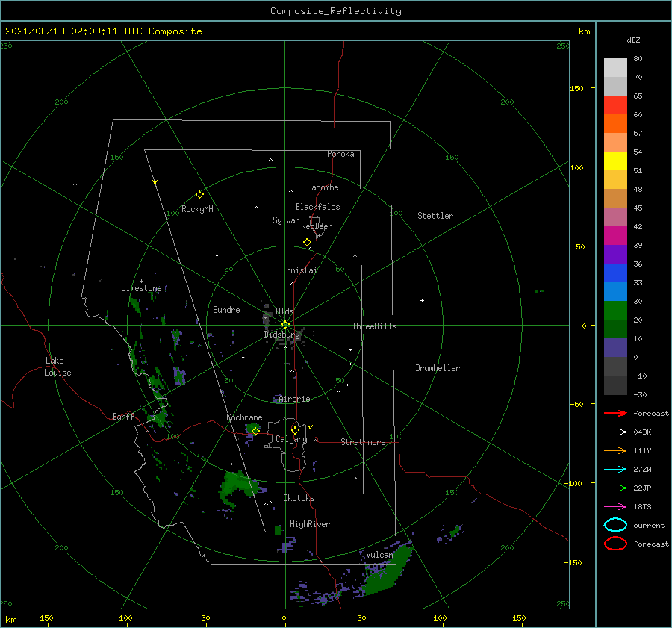672x628 pixels.
Task: Click the yellow diamond marker near RockyMH
Action: click(199, 195)
